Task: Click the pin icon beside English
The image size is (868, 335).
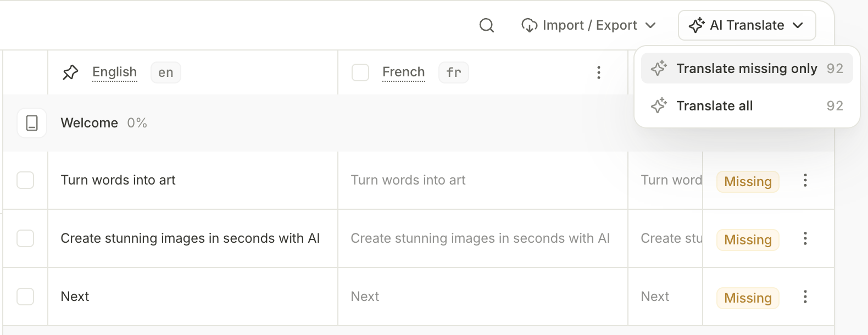Action: 70,72
